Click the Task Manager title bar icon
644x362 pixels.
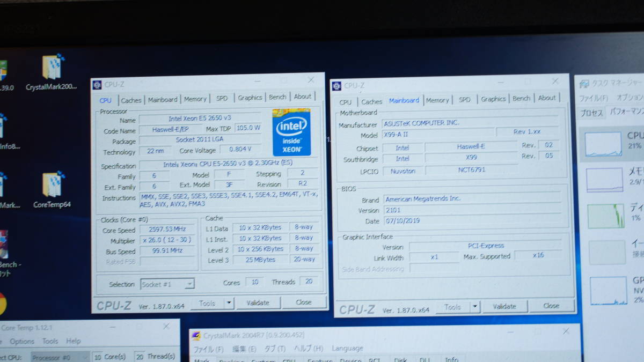point(584,84)
